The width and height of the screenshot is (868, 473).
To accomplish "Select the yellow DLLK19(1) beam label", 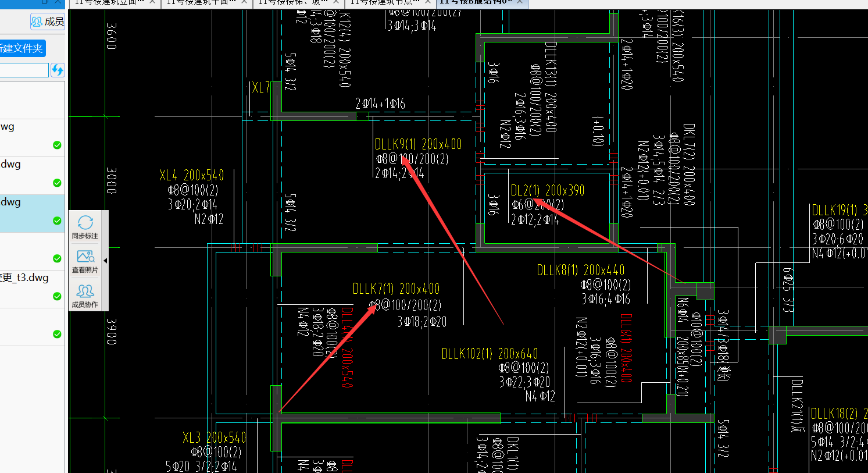I will pos(839,210).
